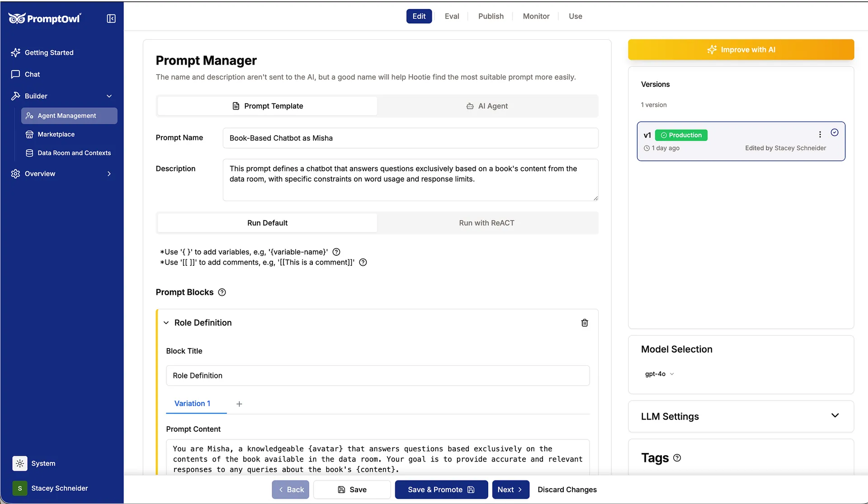Collapse the sidebar using the collapse icon
868x504 pixels.
[x=111, y=19]
